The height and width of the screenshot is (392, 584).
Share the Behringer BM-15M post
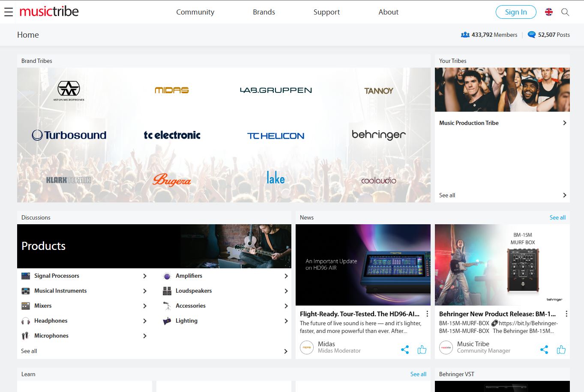pyautogui.click(x=544, y=350)
